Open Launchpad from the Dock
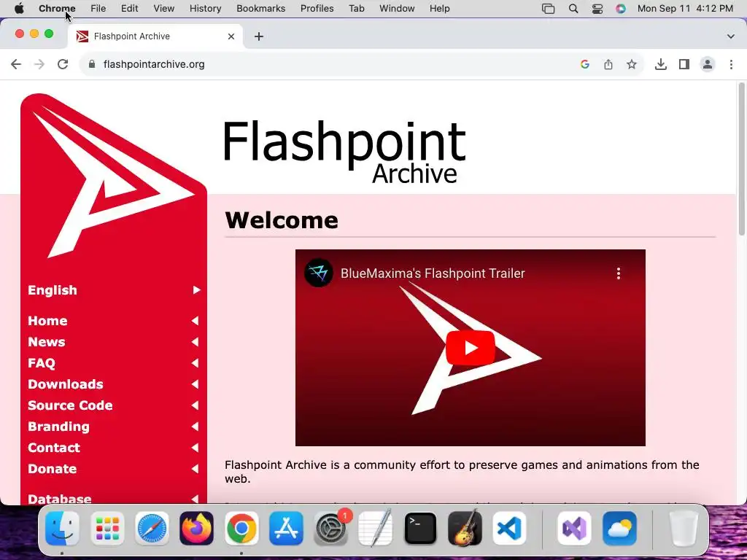 (x=107, y=528)
